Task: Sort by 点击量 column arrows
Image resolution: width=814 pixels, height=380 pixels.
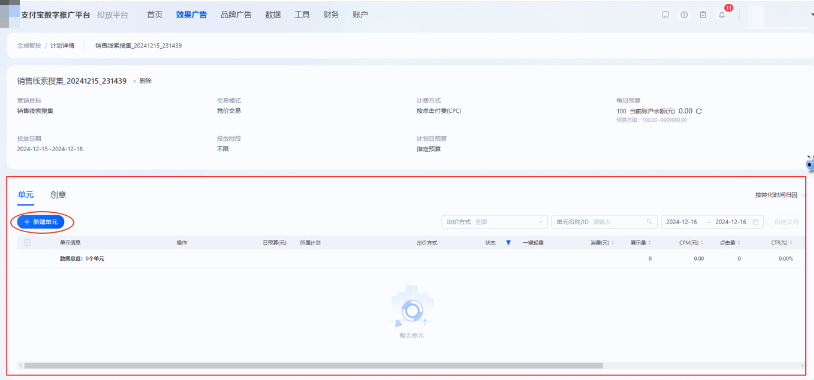Action: click(x=739, y=242)
